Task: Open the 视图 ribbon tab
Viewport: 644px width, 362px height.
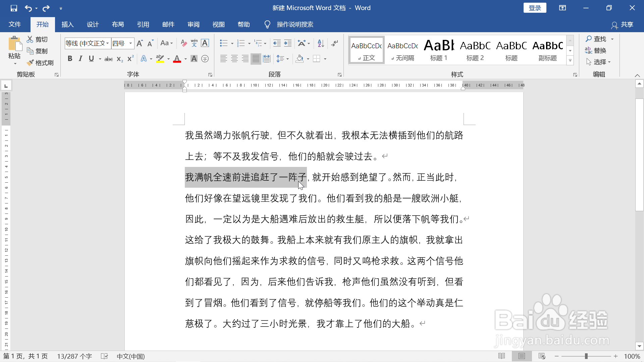Action: (x=218, y=24)
